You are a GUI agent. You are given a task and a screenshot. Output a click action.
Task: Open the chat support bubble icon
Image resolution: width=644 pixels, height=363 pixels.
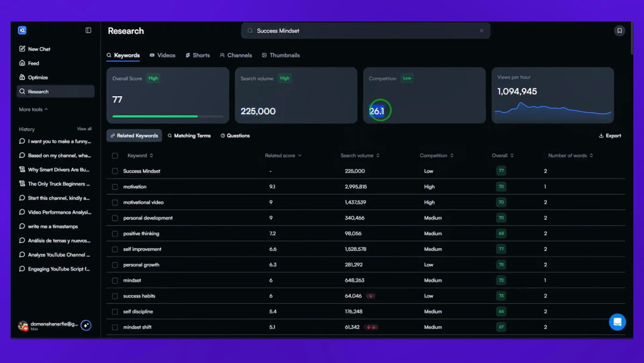(617, 322)
